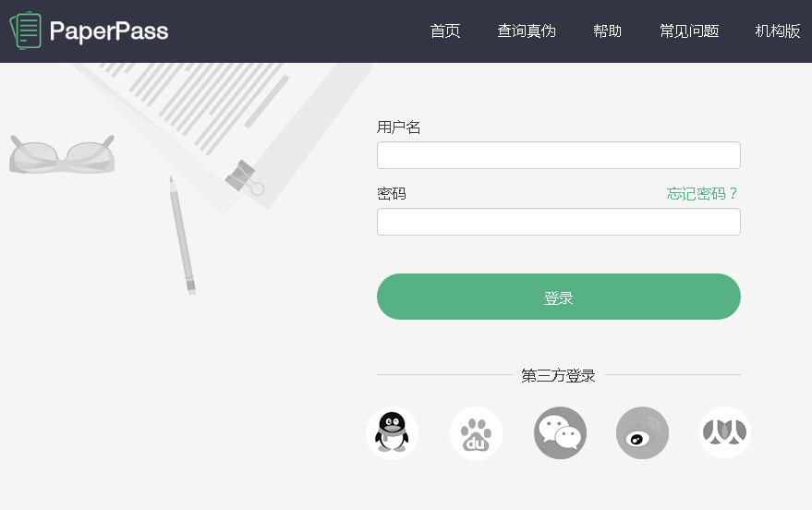Viewport: 812px width, 510px height.
Task: Log in with Baidu paw icon
Action: pos(476,432)
